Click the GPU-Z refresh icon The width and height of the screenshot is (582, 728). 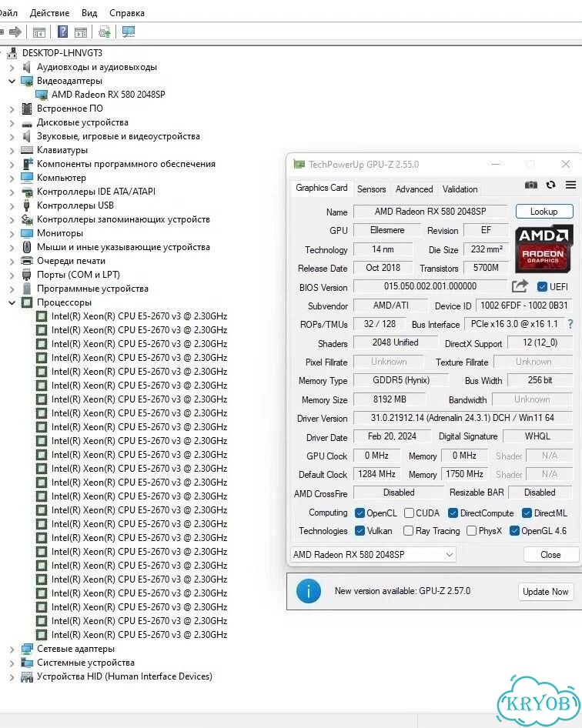(x=551, y=185)
